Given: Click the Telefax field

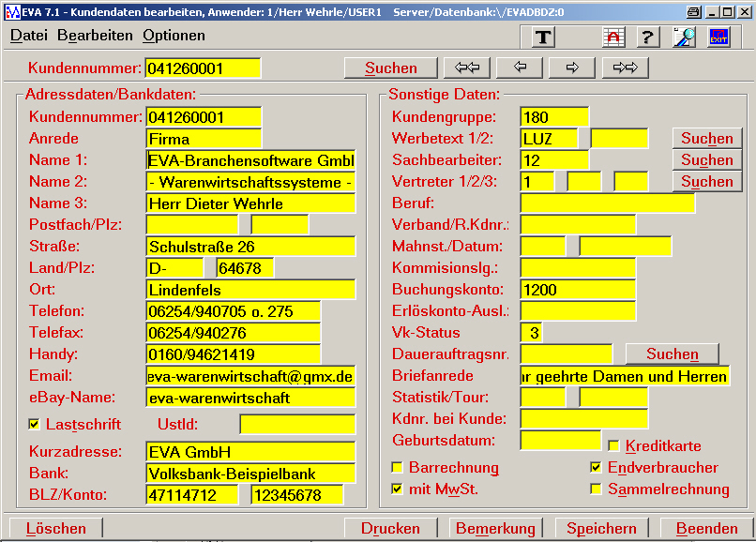Looking at the screenshot, I should [234, 333].
